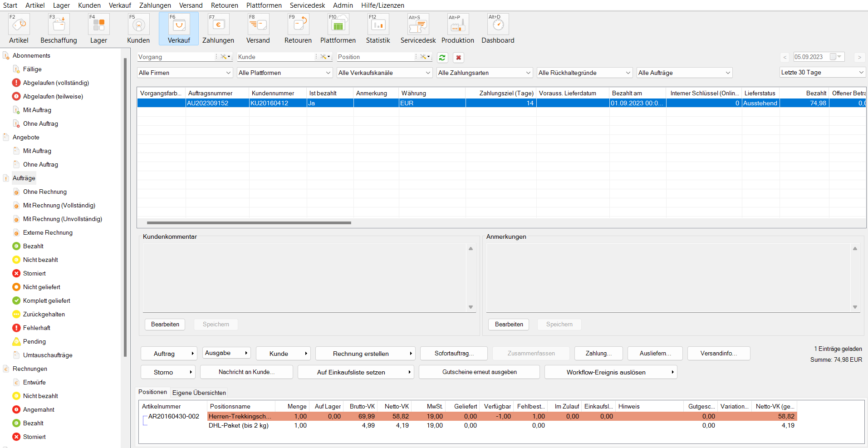Viewport: 868px width, 448px height.
Task: Expand the Alle Zahlungsarten dropdown
Action: [484, 73]
